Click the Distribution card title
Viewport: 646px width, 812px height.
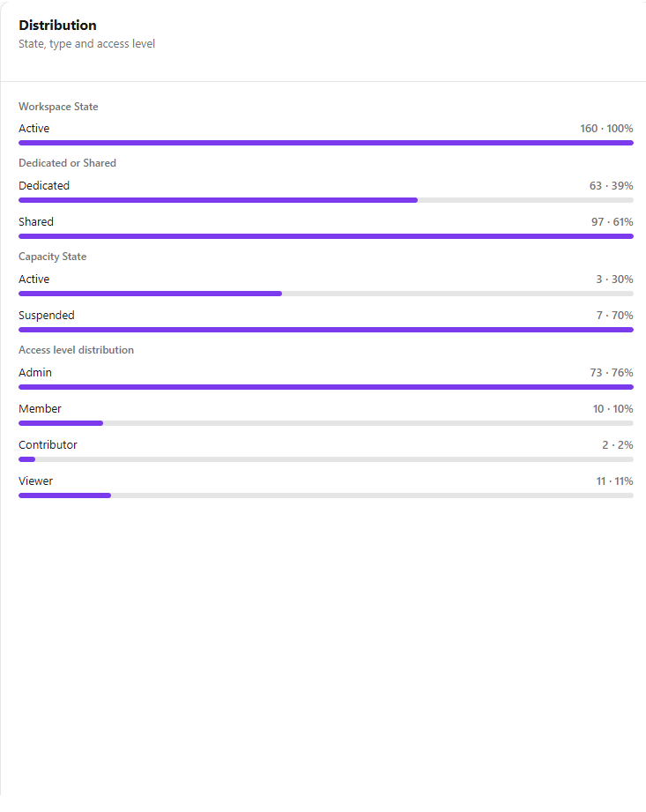coord(57,26)
